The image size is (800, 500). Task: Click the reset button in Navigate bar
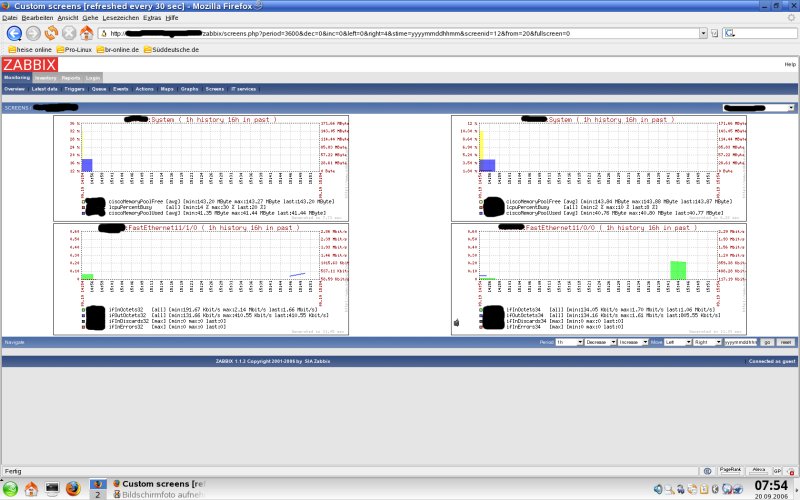pyautogui.click(x=786, y=342)
